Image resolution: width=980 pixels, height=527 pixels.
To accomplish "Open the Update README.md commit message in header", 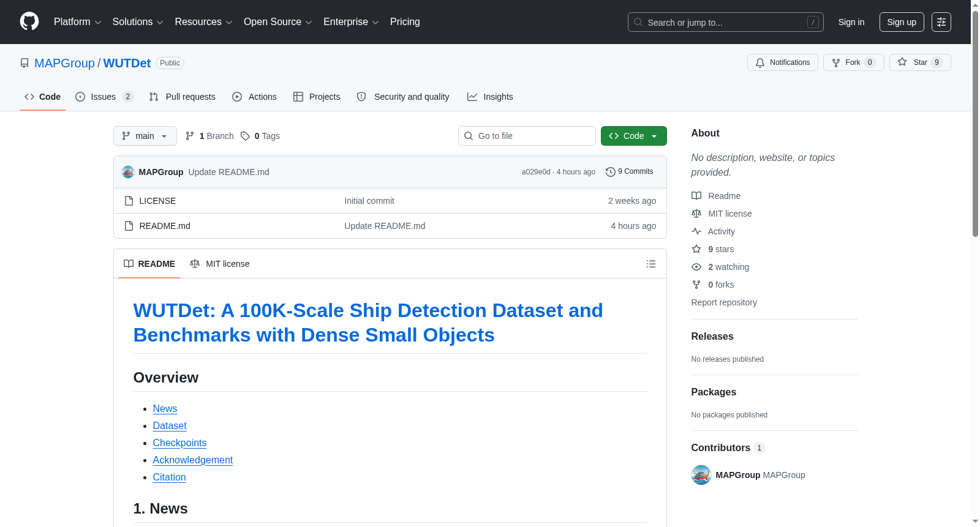I will (229, 172).
